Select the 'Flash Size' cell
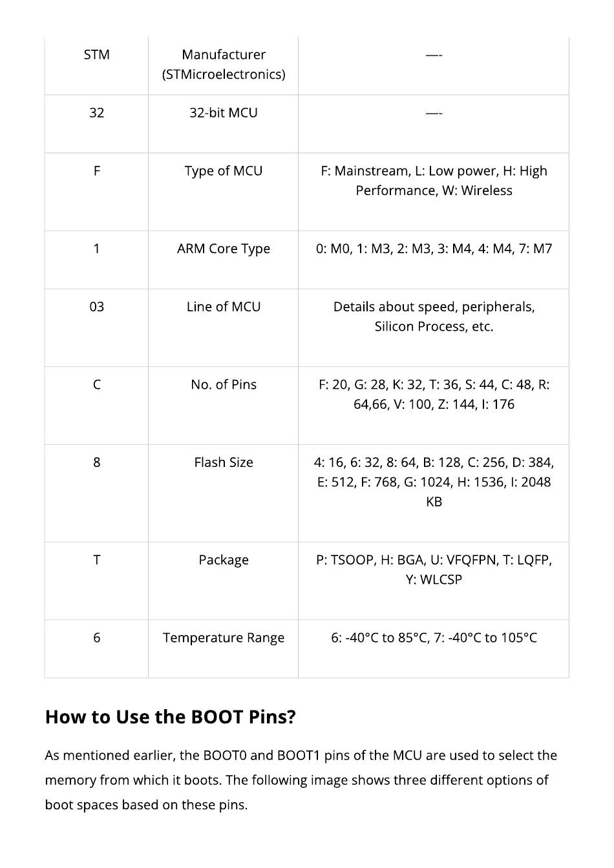Screen dimensions: 614x868 pyautogui.click(x=223, y=462)
